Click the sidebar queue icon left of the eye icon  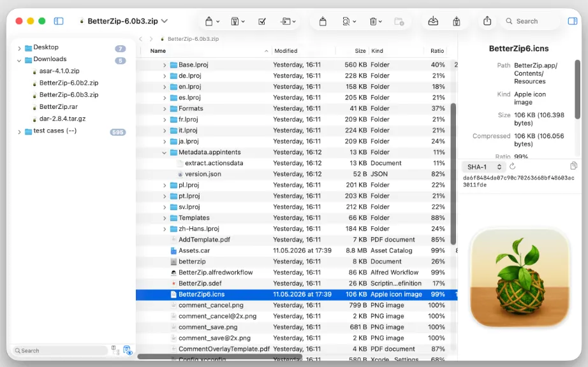click(x=115, y=350)
